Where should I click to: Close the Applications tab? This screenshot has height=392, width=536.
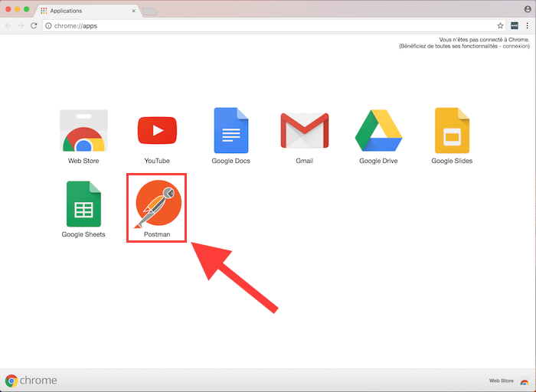pos(134,11)
